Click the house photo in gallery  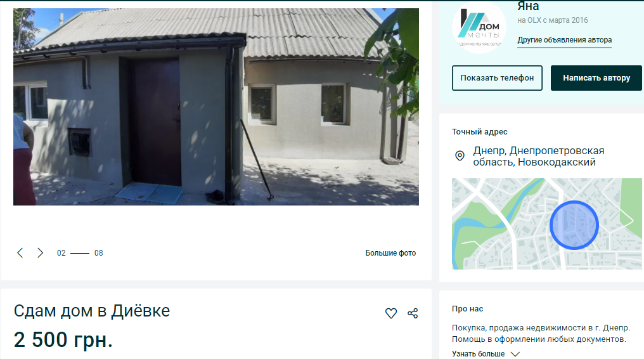[x=216, y=107]
